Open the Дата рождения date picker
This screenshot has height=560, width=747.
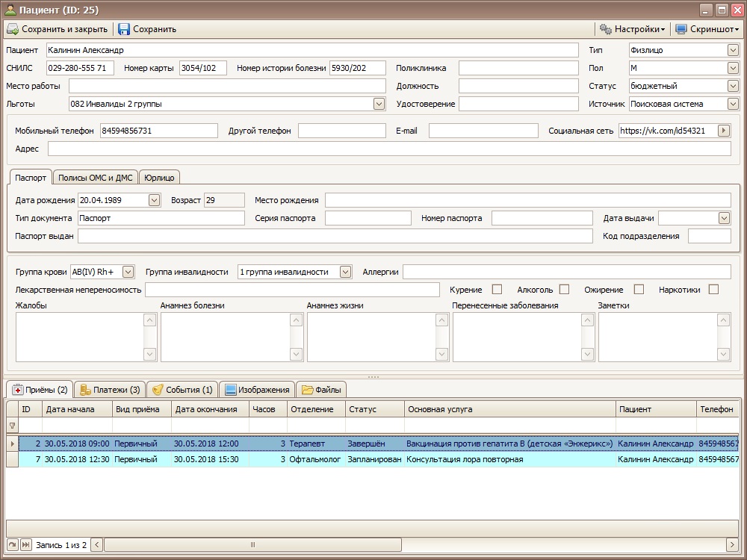click(154, 200)
